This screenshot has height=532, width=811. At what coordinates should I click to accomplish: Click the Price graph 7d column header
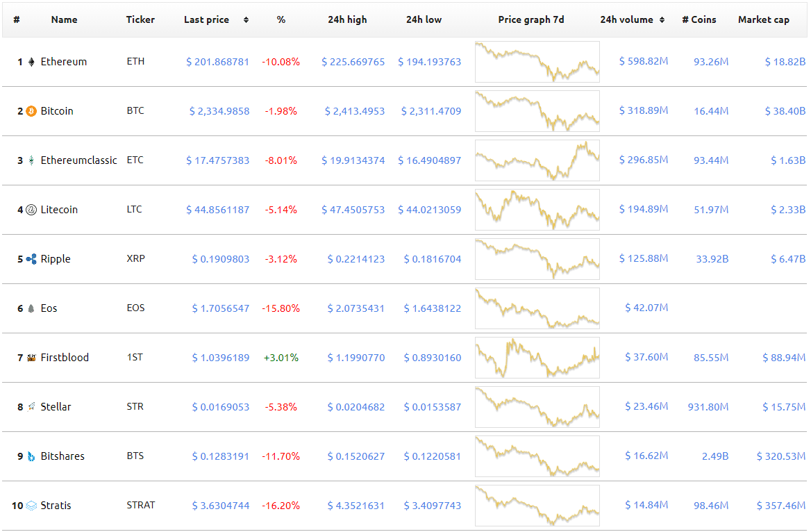[530, 19]
